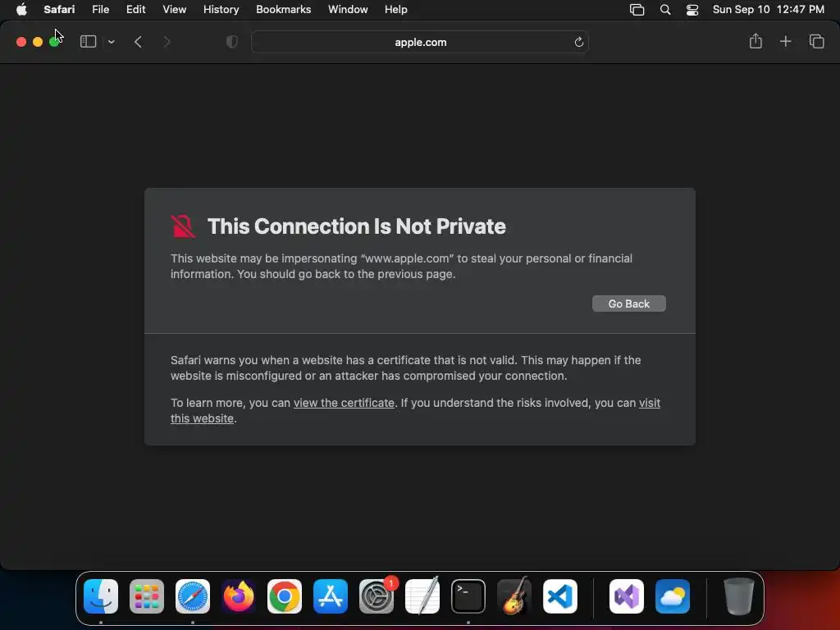Viewport: 840px width, 630px height.
Task: Show the Safari sidebar
Action: click(x=88, y=42)
